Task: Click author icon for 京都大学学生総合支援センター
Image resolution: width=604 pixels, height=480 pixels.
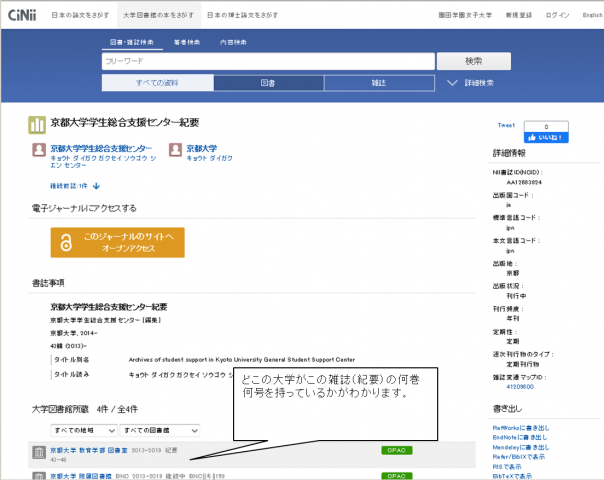Action: tap(39, 151)
